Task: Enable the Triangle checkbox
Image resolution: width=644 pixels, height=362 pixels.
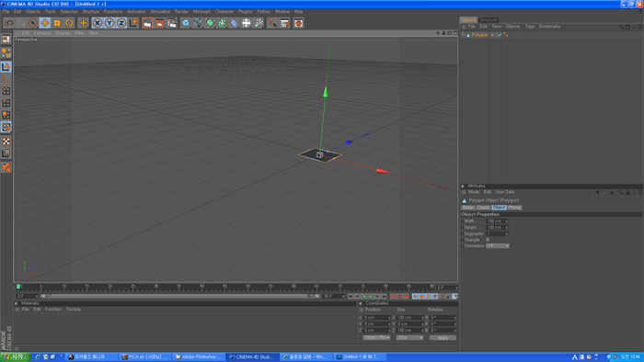Action: (x=488, y=240)
